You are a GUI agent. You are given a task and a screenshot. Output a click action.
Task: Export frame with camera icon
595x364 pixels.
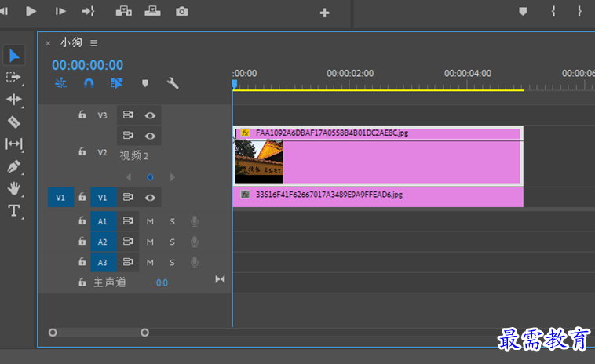point(181,11)
